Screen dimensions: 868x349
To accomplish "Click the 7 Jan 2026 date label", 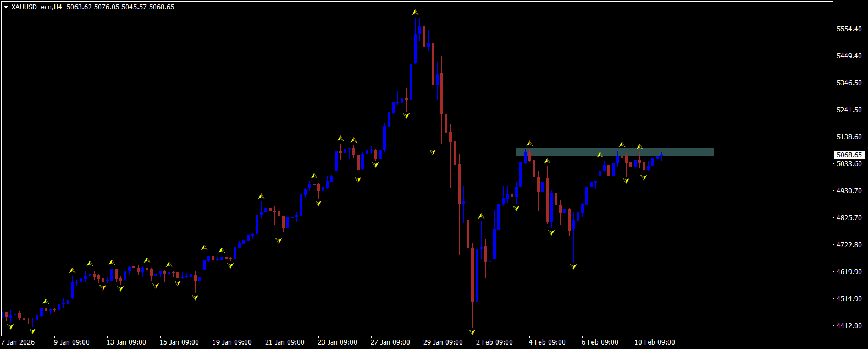I will pyautogui.click(x=18, y=342).
